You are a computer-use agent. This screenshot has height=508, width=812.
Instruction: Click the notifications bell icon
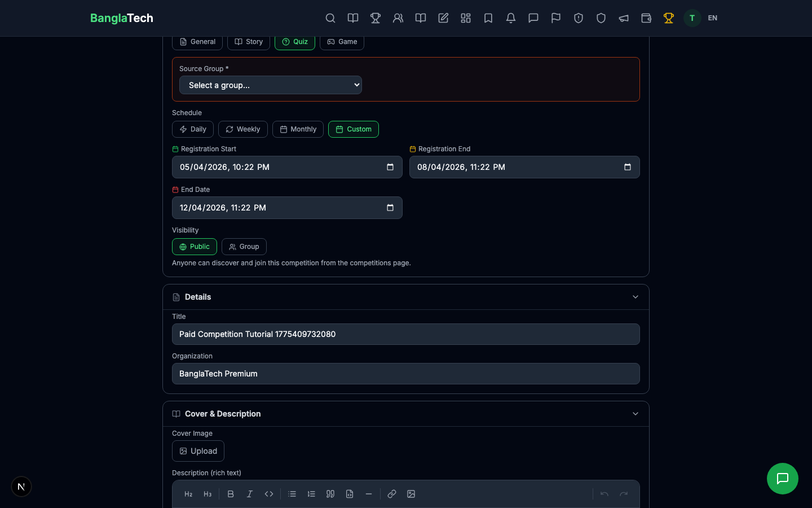click(x=511, y=18)
